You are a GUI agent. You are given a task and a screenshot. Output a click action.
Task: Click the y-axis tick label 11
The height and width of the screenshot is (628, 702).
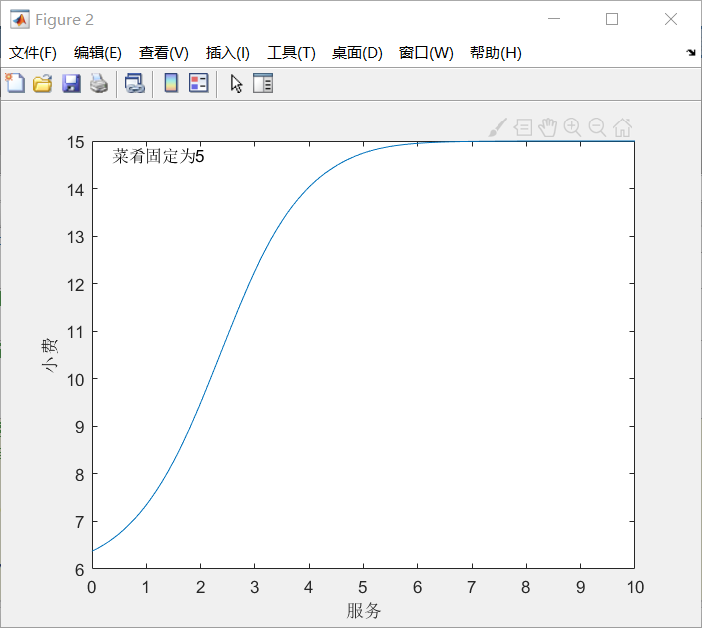click(x=76, y=333)
